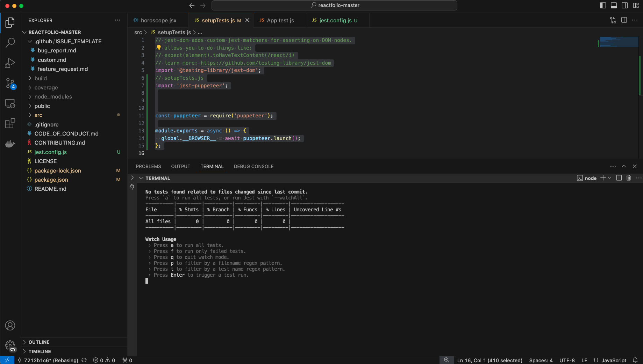Split the terminal pane

619,178
